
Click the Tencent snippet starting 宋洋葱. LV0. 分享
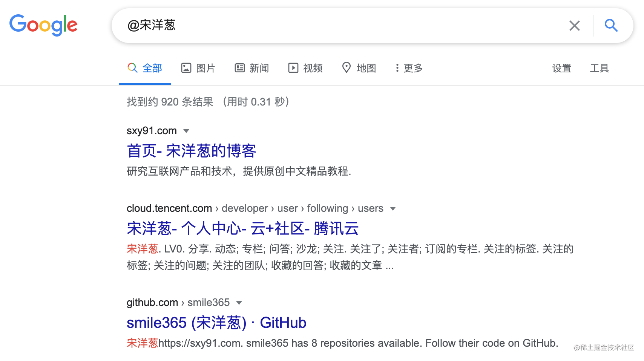click(350, 257)
